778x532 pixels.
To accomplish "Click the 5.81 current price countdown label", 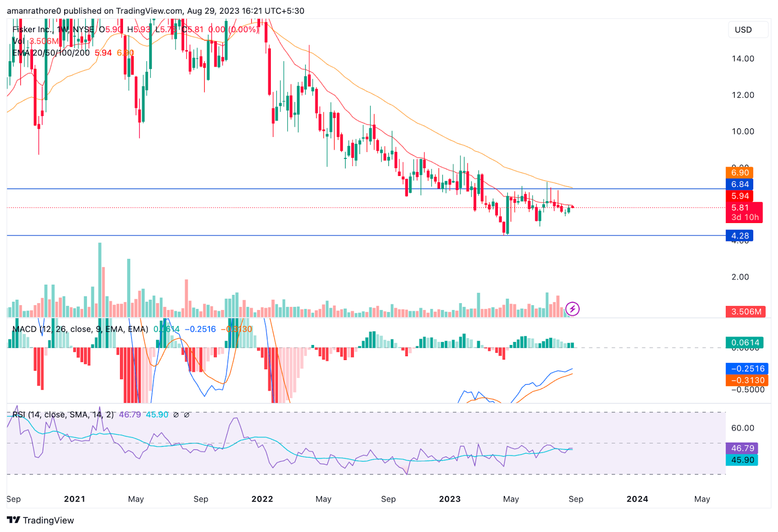I will pos(744,212).
